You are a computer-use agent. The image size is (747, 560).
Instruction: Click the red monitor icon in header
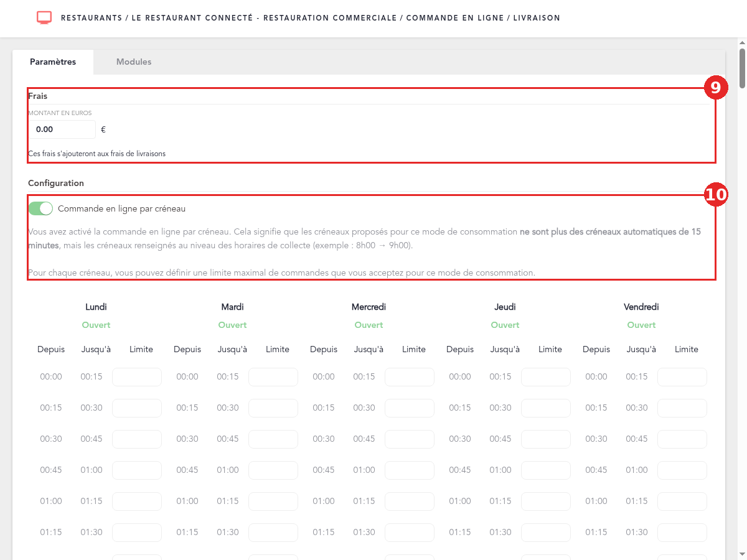pyautogui.click(x=44, y=18)
